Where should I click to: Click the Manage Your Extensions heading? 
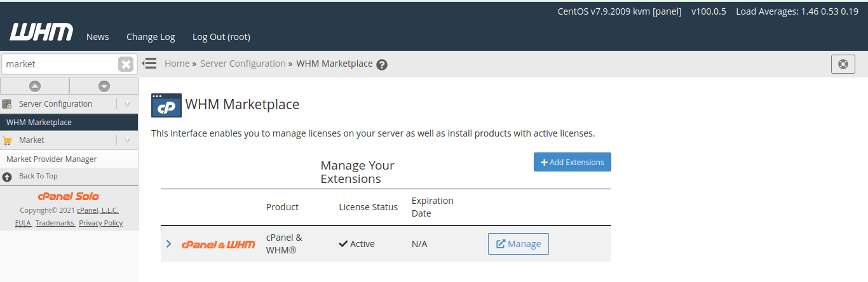pyautogui.click(x=358, y=172)
